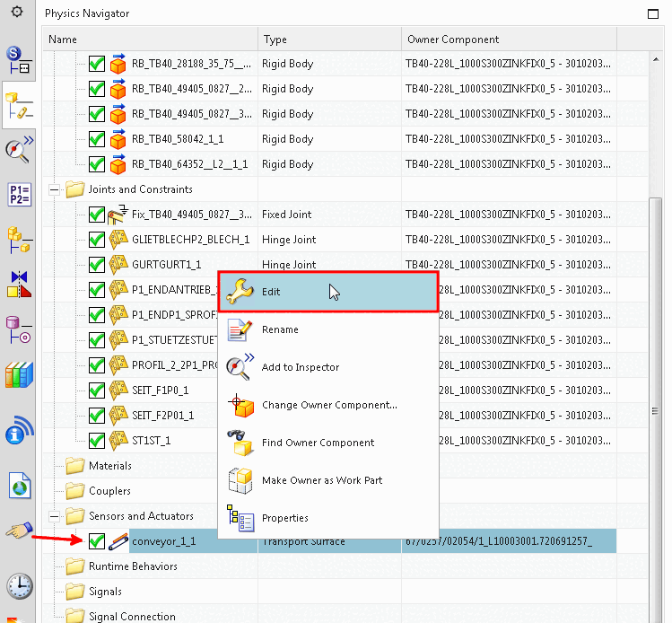
Task: Collapse the Joints and Constraints folder
Action: 54,189
